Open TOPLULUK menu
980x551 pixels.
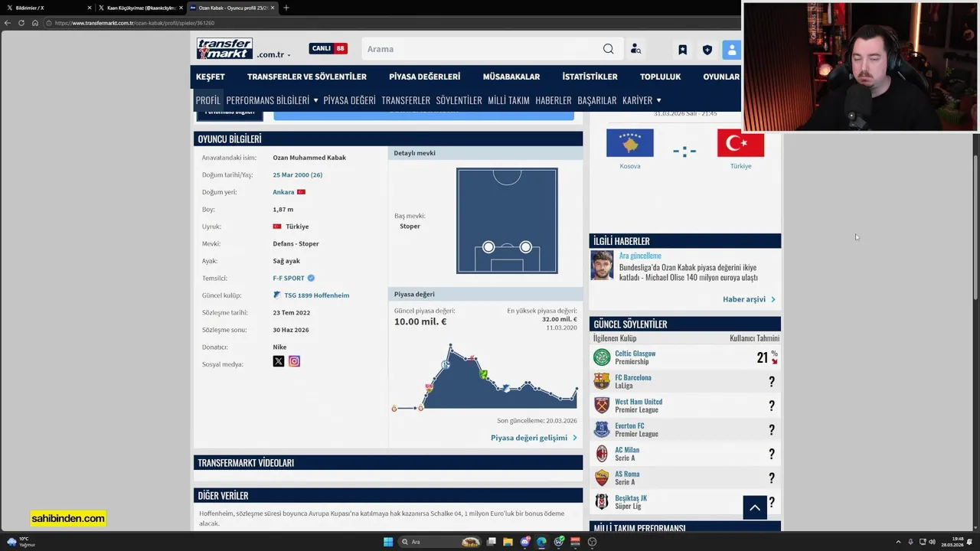click(660, 77)
